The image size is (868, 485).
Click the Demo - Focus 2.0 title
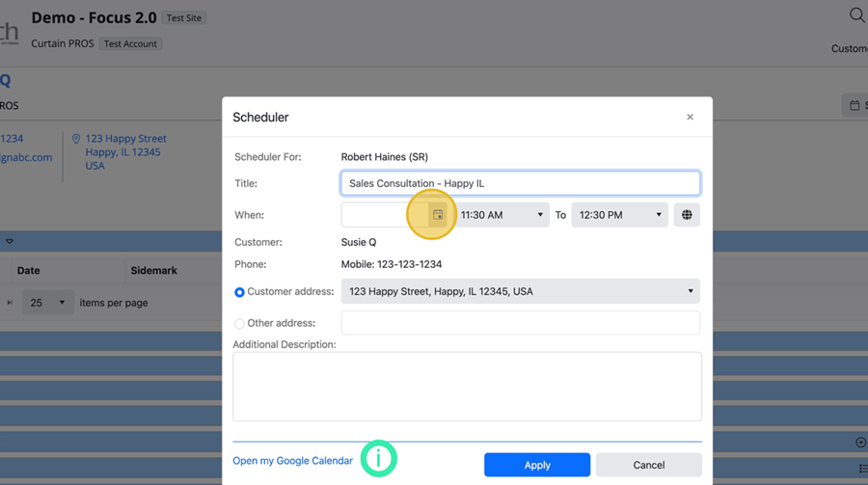click(x=94, y=17)
